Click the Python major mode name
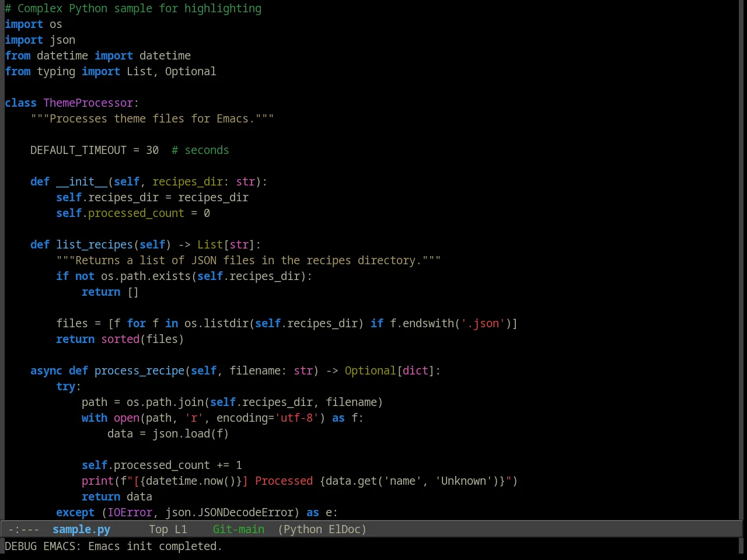Viewport: 747px width, 560px height. pyautogui.click(x=302, y=529)
